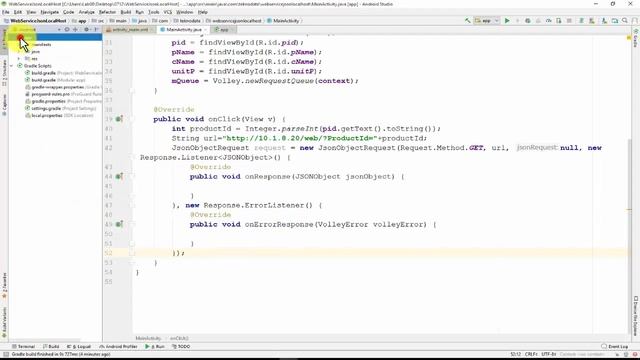Click the UTF-8 encoding selector

pyautogui.click(x=549, y=354)
